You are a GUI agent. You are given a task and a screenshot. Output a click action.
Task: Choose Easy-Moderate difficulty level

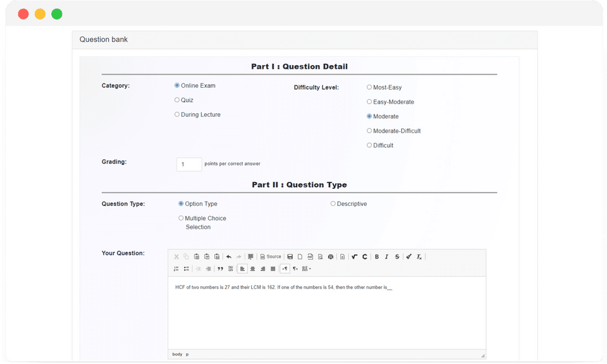[x=369, y=102]
